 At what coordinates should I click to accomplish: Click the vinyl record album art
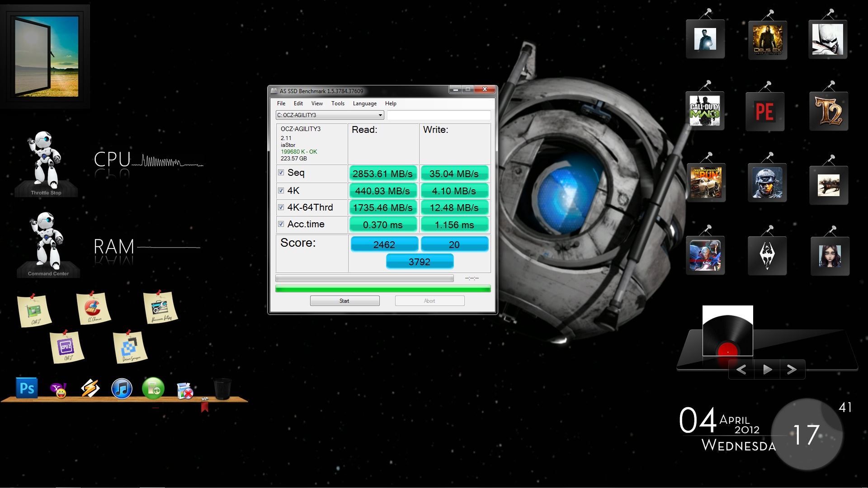click(727, 331)
